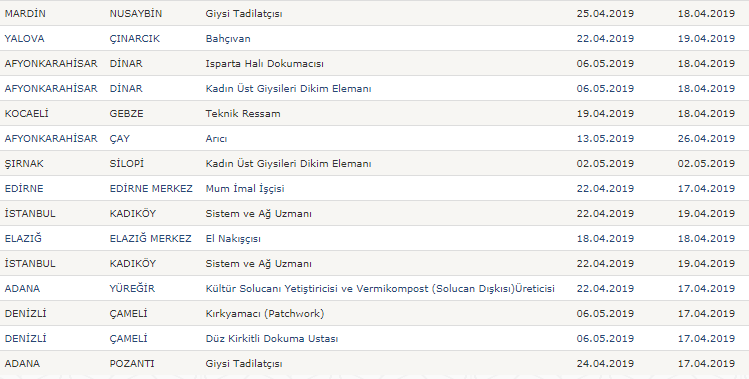Click the MARDİN province cell
This screenshot has width=749, height=379.
click(x=25, y=13)
